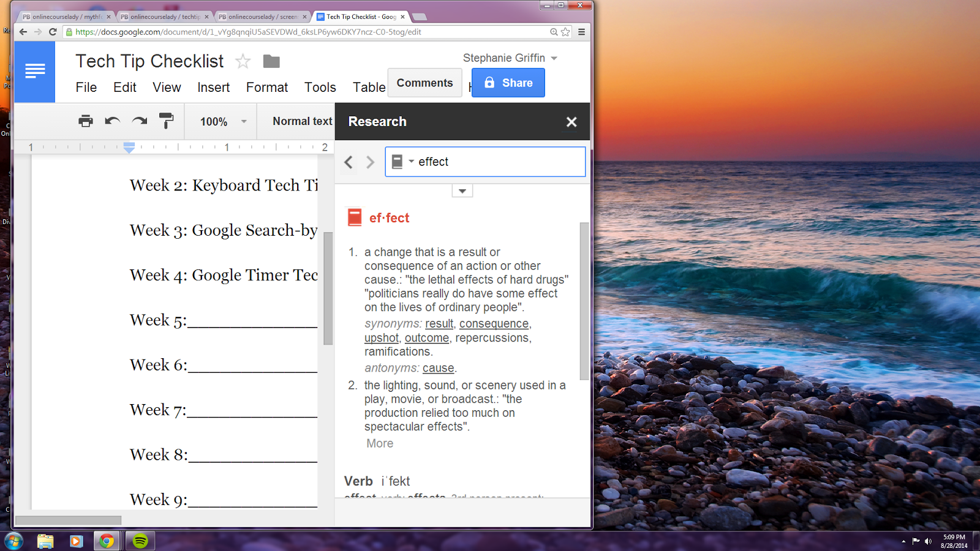The image size is (980, 551).
Task: Open the View menu
Action: [x=167, y=88]
